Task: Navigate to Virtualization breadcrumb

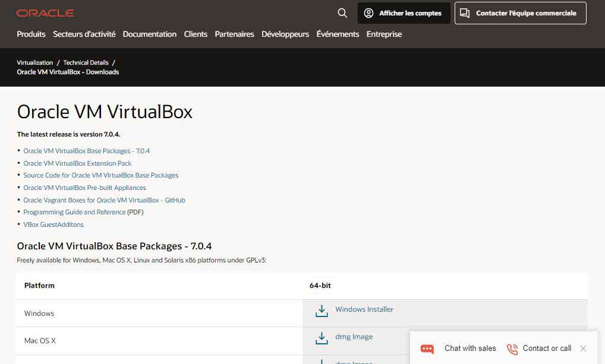Action: (34, 62)
